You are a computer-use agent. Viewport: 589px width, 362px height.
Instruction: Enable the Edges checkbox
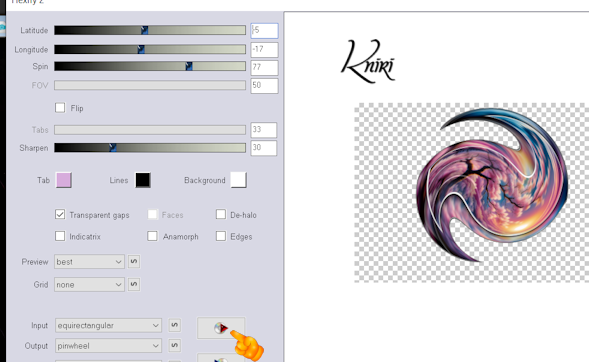221,236
